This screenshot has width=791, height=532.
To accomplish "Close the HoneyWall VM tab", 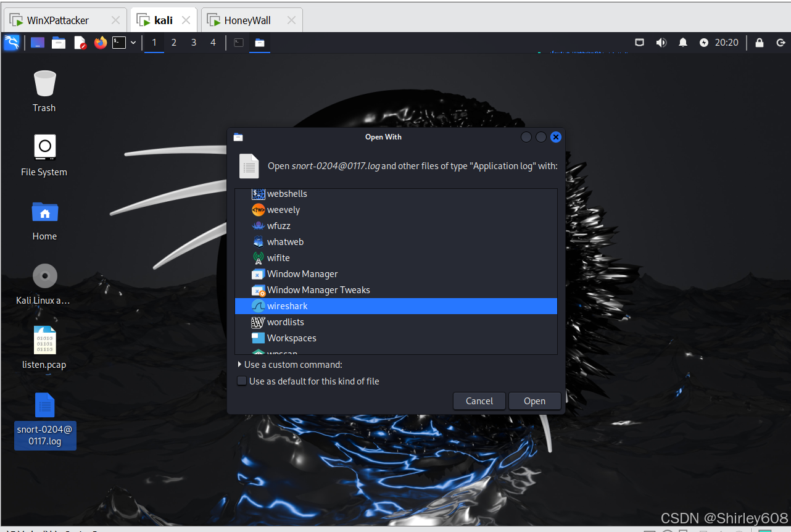I will click(x=291, y=20).
